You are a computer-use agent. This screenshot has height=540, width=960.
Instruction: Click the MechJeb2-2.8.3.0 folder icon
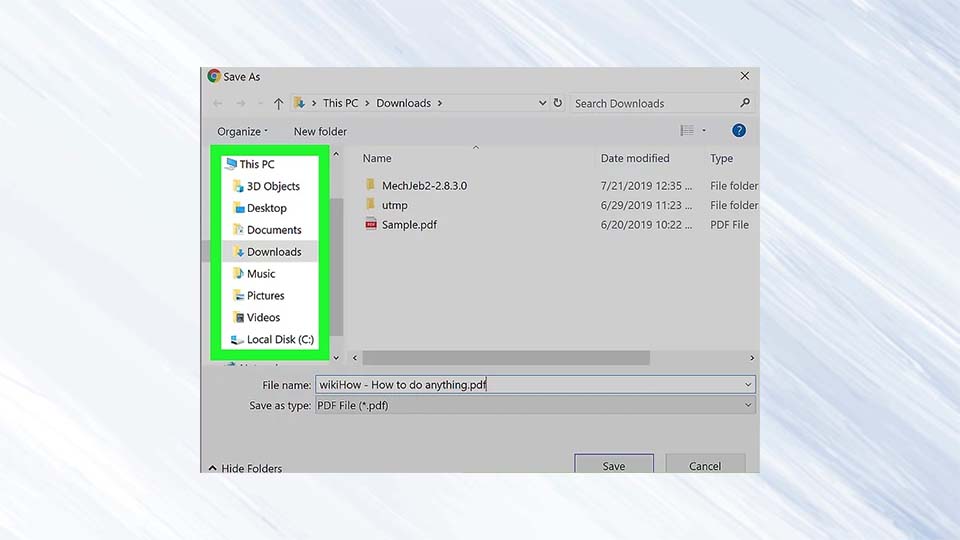click(x=370, y=185)
